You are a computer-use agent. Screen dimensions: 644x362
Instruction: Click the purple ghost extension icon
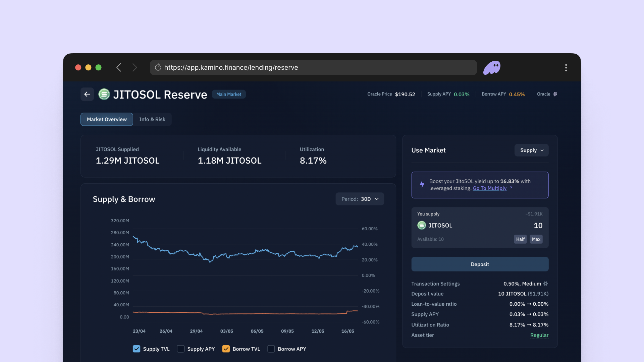coord(492,67)
